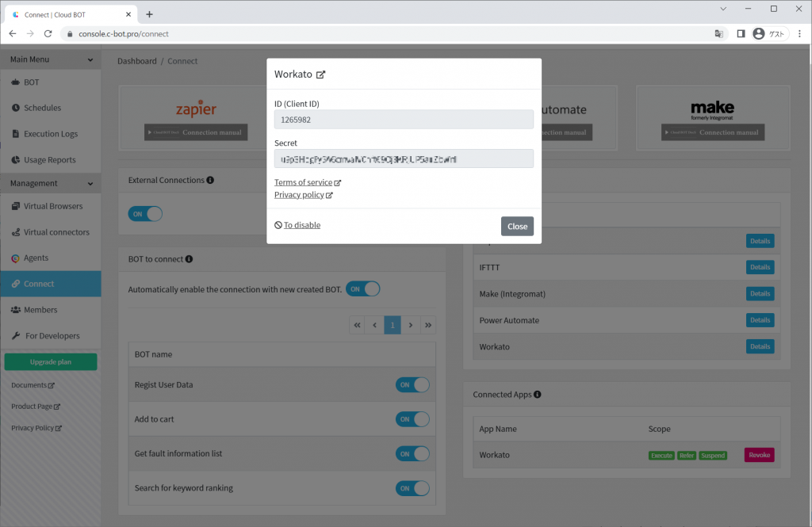The image size is (812, 527).
Task: Open Make Connection manual thumbnail
Action: (x=713, y=132)
